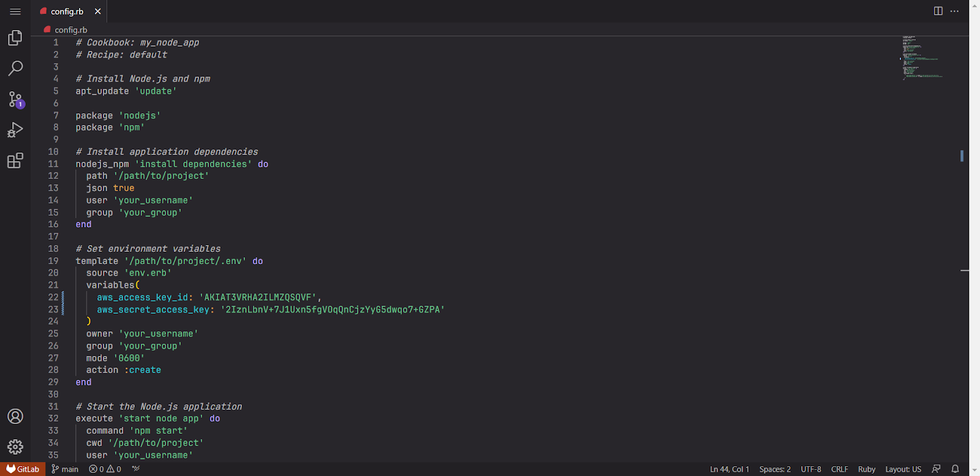
Task: Click the main branch indicator
Action: [65, 469]
